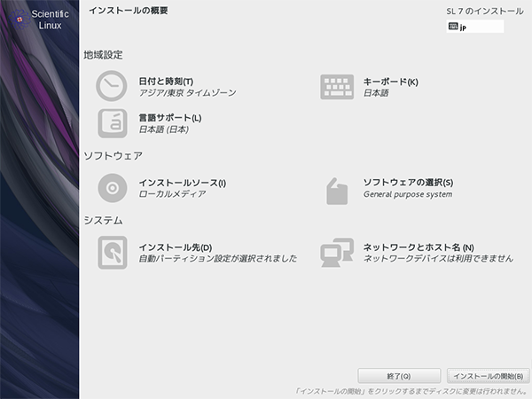Open the language support icon
Screen dimensions: 532x399
pos(113,123)
